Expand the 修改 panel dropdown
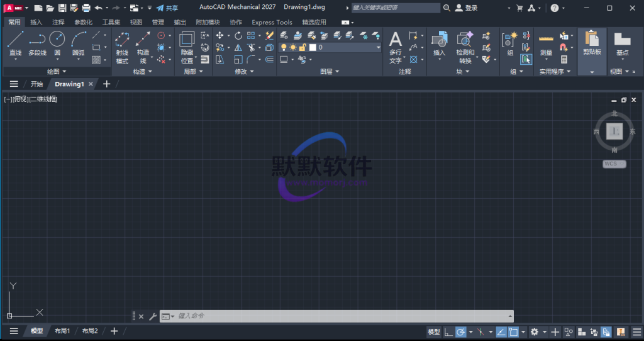This screenshot has height=341, width=644. point(252,72)
